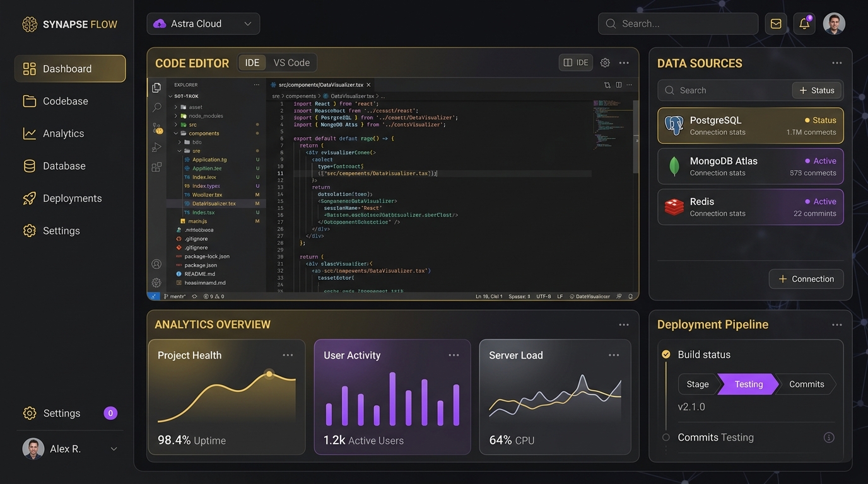The width and height of the screenshot is (868, 484).
Task: Click the Deployments rocket icon in sidebar
Action: coord(30,199)
